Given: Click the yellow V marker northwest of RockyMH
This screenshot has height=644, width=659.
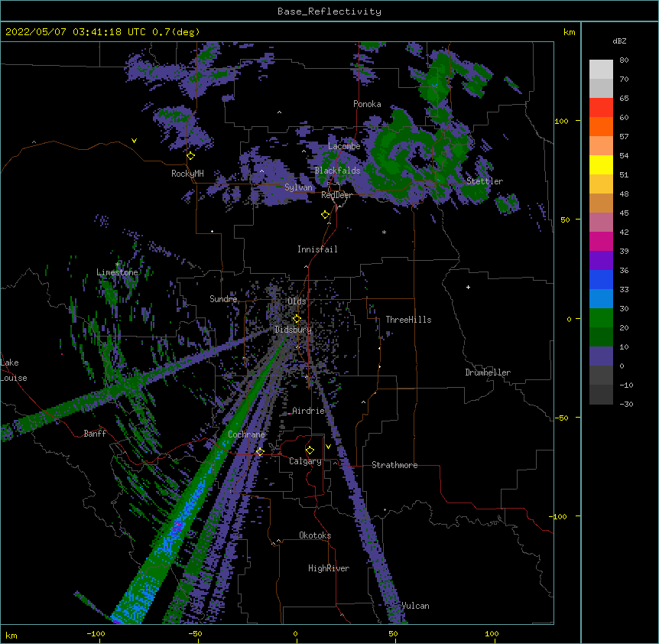Looking at the screenshot, I should pyautogui.click(x=134, y=141).
